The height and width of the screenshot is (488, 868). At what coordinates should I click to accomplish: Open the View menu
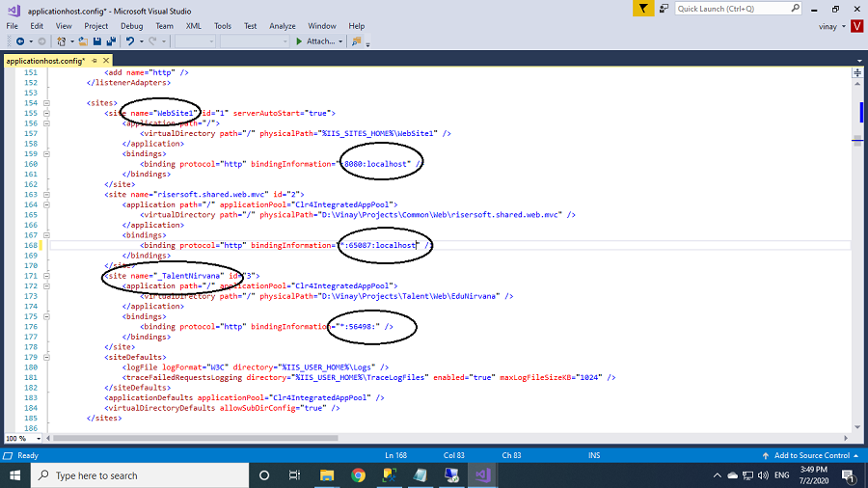coord(64,26)
